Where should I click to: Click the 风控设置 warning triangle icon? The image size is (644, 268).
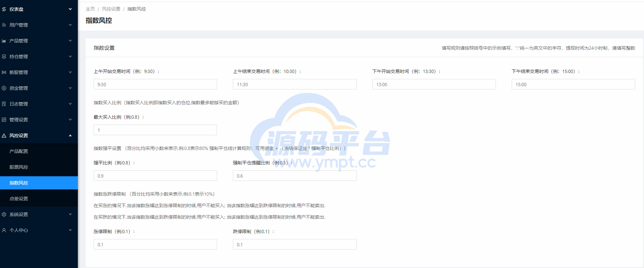[x=4, y=135]
